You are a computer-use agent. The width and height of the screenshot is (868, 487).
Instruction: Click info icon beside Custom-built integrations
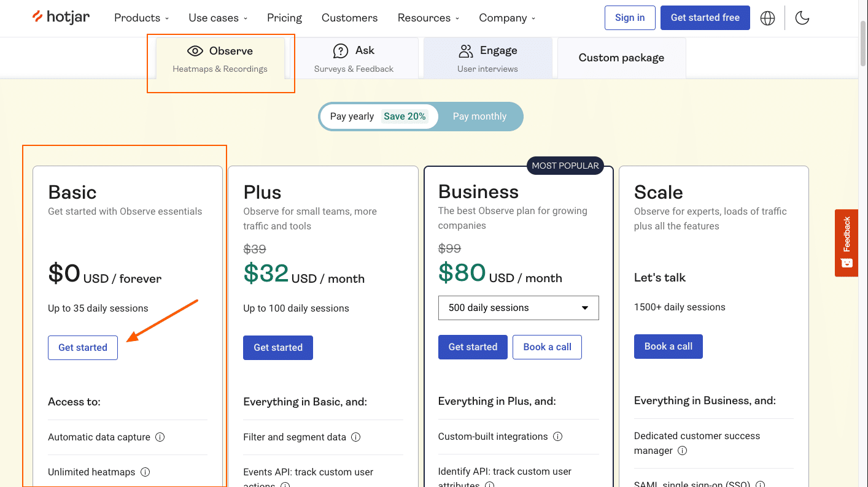(x=557, y=437)
